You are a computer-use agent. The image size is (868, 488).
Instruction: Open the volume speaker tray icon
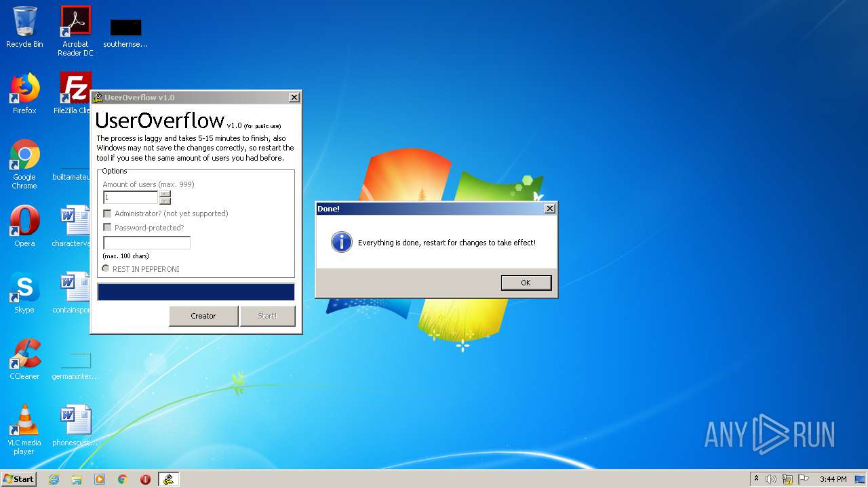point(771,479)
